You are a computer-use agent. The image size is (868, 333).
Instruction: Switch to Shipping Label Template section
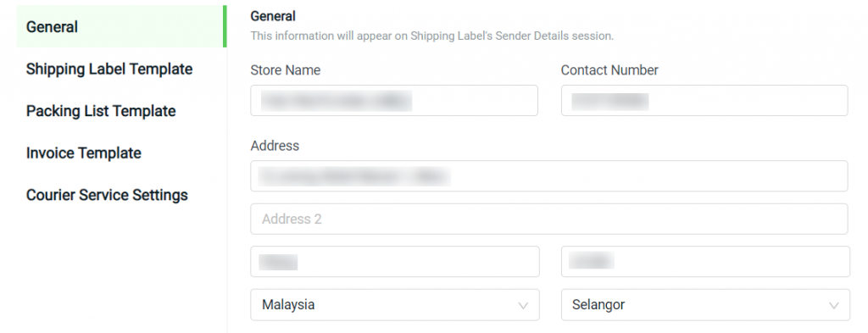[109, 69]
